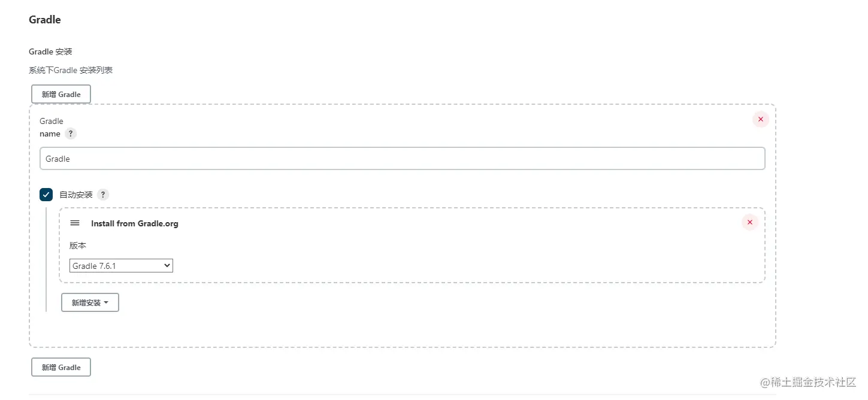The image size is (868, 400).
Task: Grab the installer drag handle icon
Action: click(75, 223)
